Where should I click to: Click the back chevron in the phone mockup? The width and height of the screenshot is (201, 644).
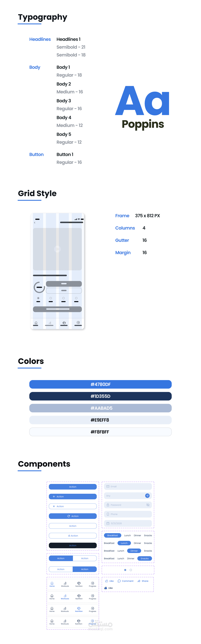[35, 223]
